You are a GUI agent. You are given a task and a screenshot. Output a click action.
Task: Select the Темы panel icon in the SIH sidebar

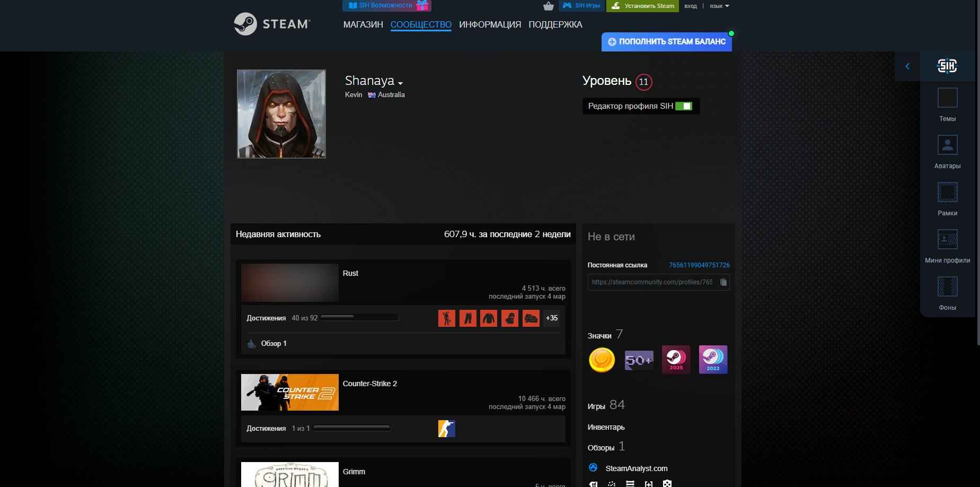tap(948, 98)
